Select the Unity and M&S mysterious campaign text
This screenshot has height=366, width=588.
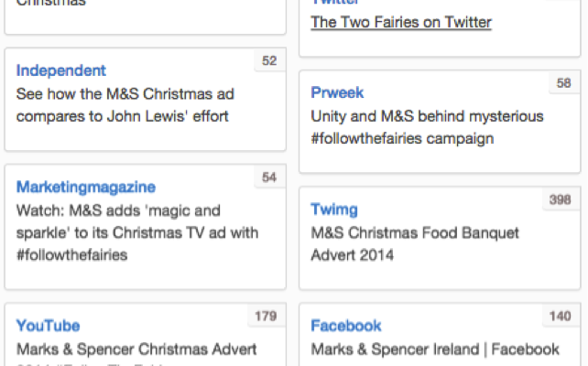click(x=428, y=127)
